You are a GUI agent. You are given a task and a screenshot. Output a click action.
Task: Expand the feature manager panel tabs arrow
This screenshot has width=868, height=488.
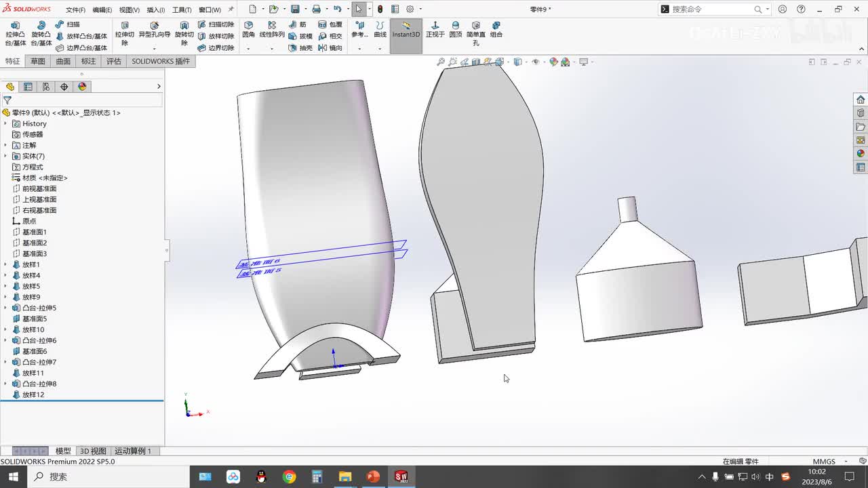[x=159, y=87]
